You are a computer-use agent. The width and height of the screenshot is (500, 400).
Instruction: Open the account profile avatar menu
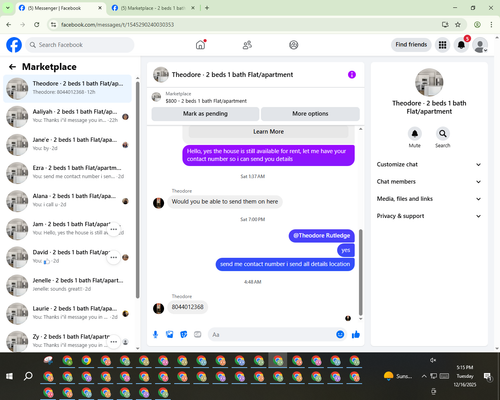[x=480, y=45]
